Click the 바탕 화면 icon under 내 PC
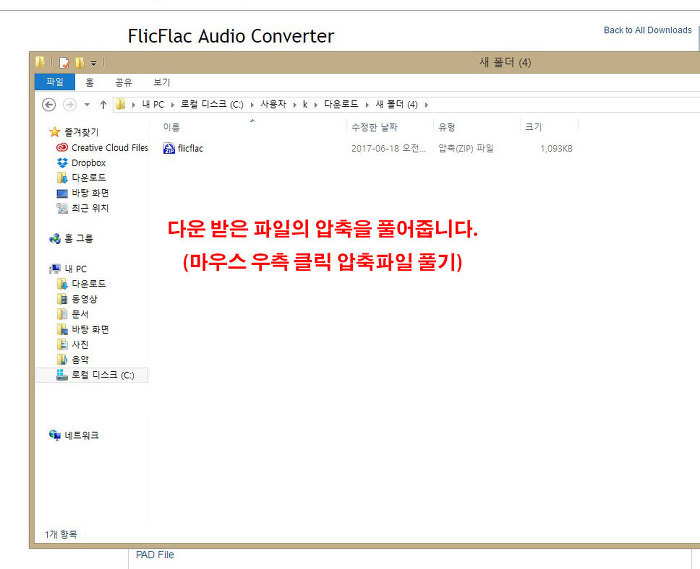Screen dimensions: 700x569 tap(62, 329)
